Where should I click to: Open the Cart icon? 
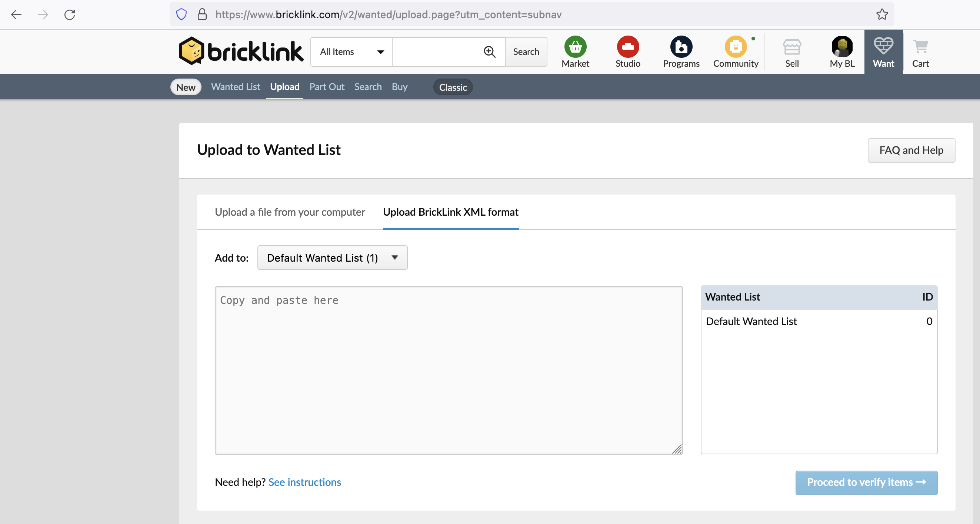920,47
